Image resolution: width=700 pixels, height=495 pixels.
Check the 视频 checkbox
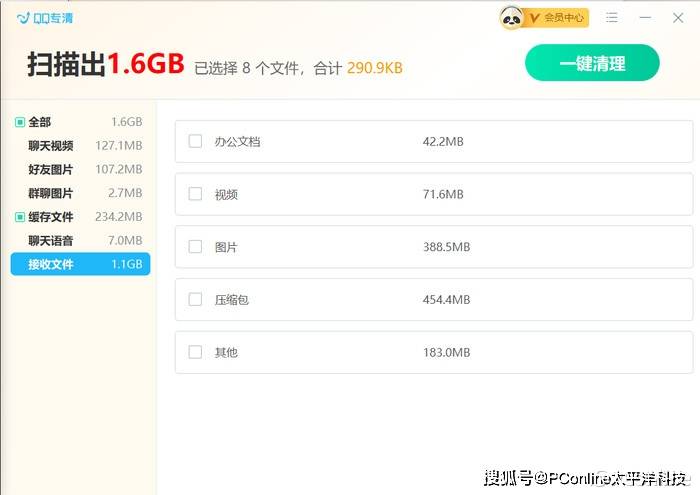coord(195,194)
